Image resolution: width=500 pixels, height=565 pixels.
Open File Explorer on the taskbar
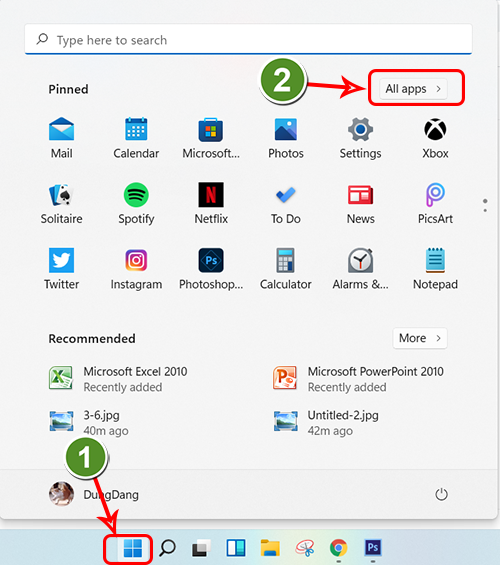pyautogui.click(x=270, y=548)
